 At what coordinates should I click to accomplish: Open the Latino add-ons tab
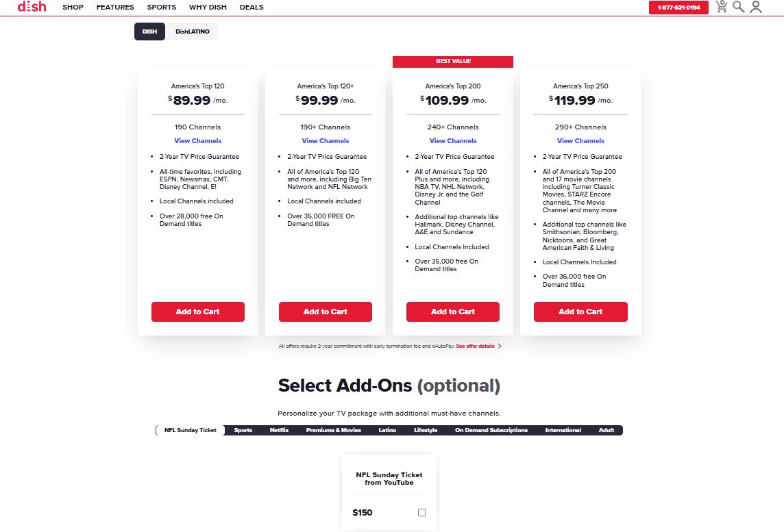[388, 430]
